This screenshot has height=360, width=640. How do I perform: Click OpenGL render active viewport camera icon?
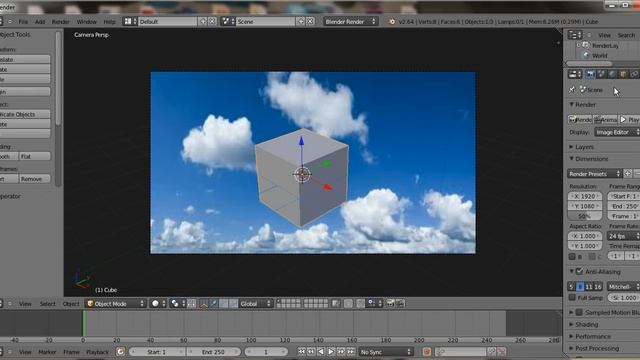[x=390, y=304]
